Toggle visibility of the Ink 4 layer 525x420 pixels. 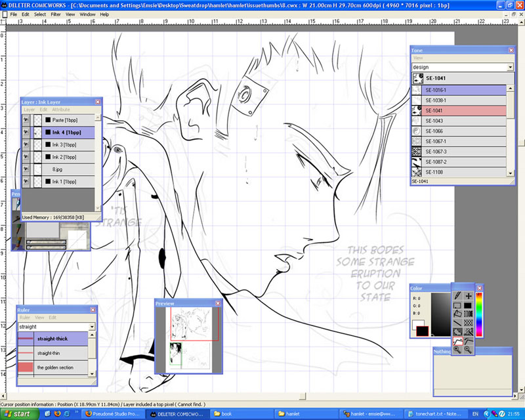[x=26, y=133]
